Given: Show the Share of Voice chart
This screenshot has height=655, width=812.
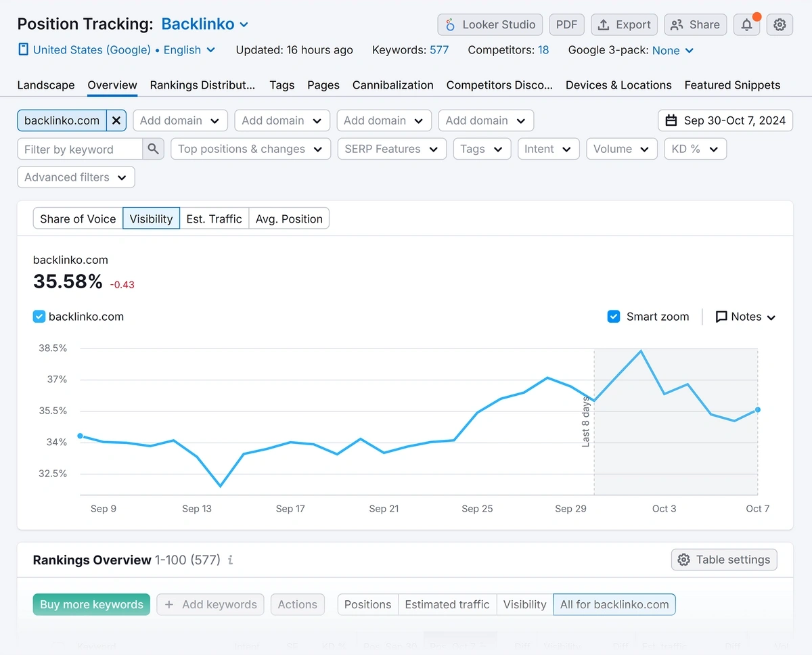Looking at the screenshot, I should point(78,219).
